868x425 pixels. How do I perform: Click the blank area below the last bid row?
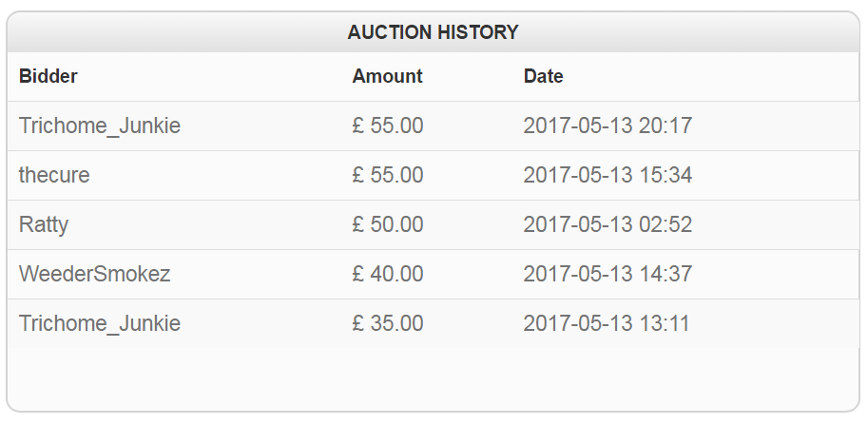pos(433,378)
